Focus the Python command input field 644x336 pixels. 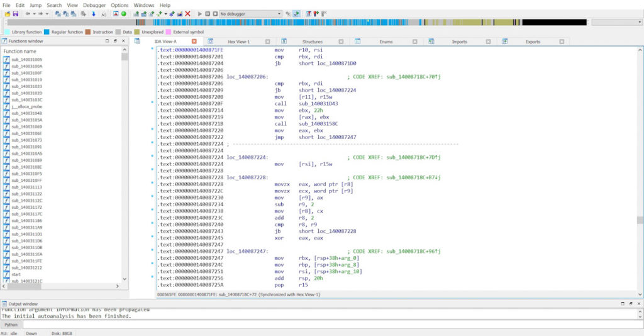tap(333, 325)
